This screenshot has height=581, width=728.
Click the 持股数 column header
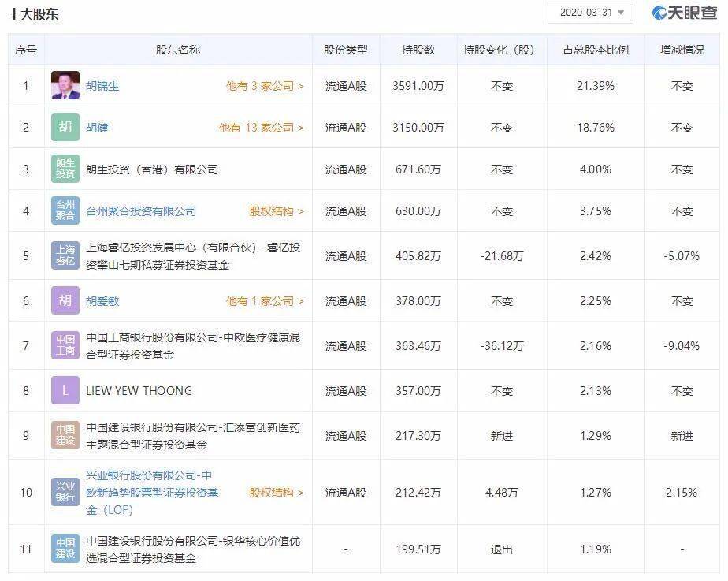417,49
